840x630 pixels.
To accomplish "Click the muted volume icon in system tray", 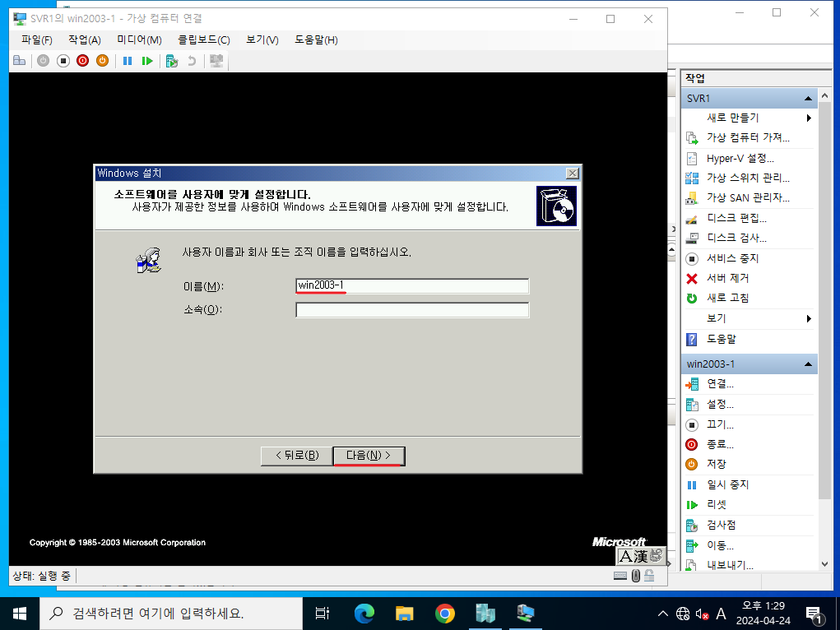I will (x=702, y=614).
